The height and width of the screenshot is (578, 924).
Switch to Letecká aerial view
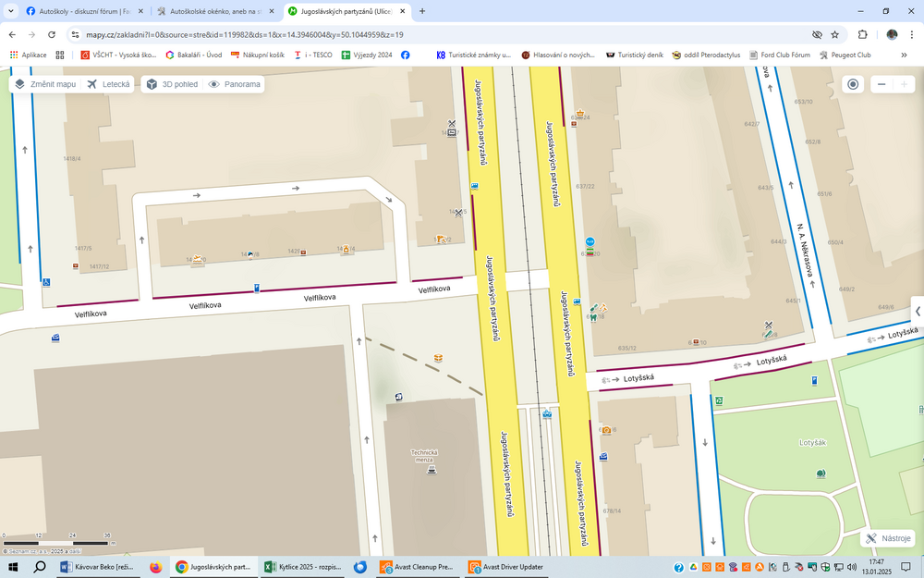pos(108,84)
